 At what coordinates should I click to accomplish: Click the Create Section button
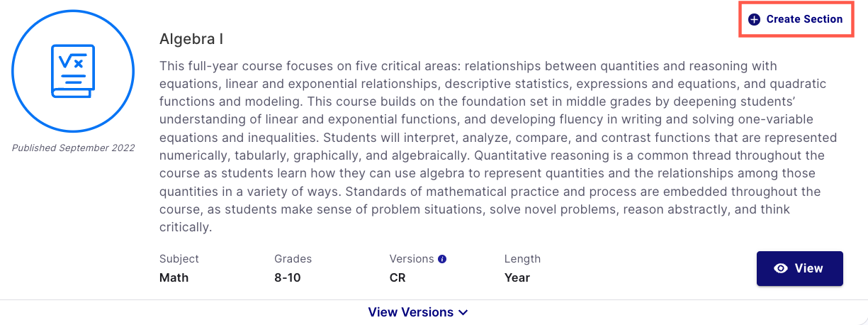796,19
